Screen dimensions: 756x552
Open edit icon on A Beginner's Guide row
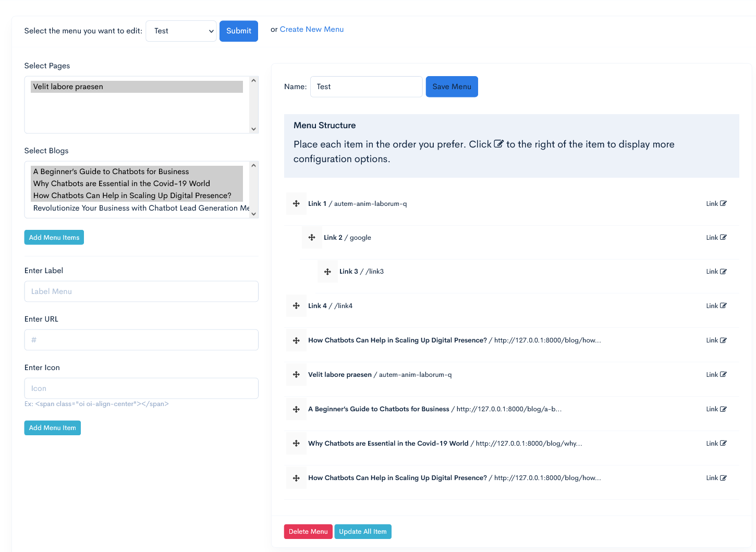tap(723, 409)
